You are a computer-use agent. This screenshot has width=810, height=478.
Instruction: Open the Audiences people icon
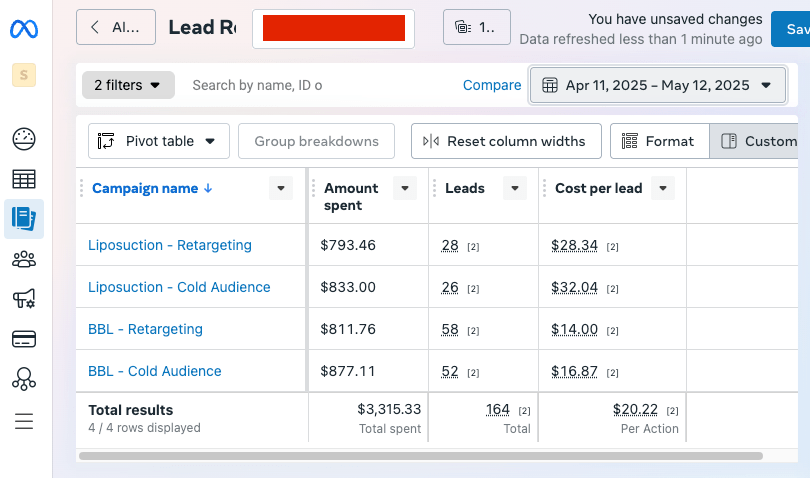[x=24, y=259]
